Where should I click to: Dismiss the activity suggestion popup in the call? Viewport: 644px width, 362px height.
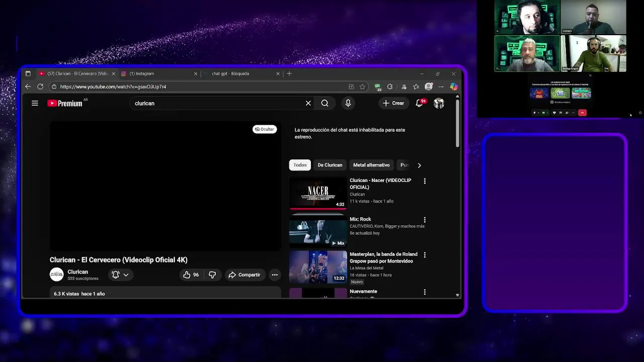(x=590, y=75)
